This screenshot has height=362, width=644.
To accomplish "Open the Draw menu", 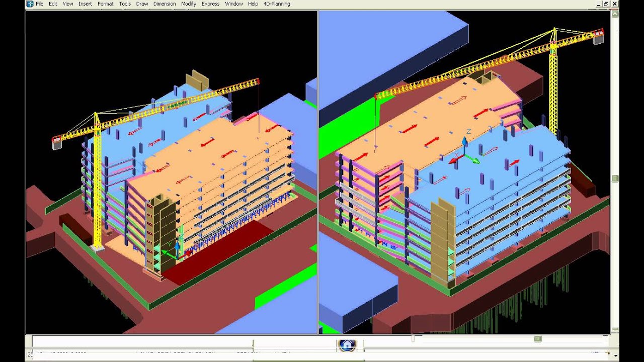I will point(142,4).
